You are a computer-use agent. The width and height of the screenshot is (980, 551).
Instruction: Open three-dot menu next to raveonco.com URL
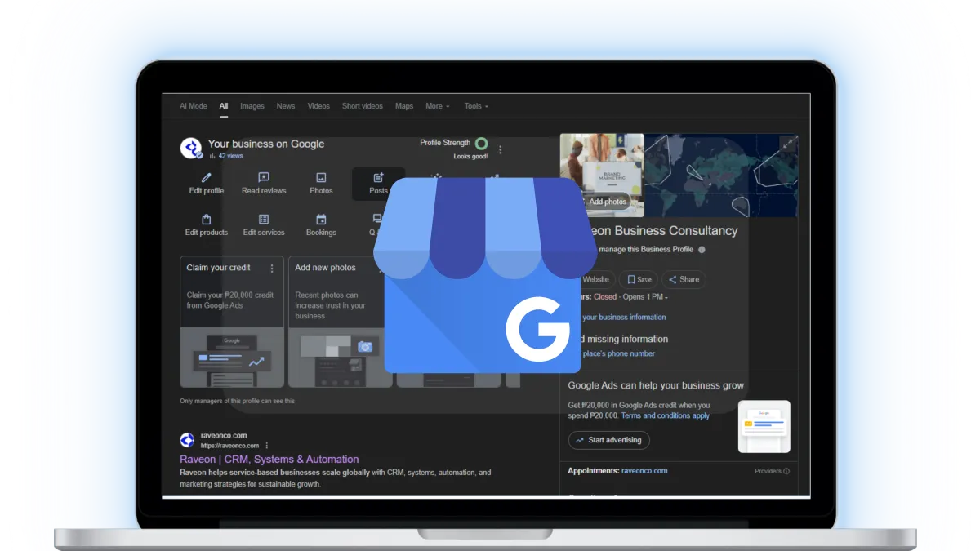point(266,446)
